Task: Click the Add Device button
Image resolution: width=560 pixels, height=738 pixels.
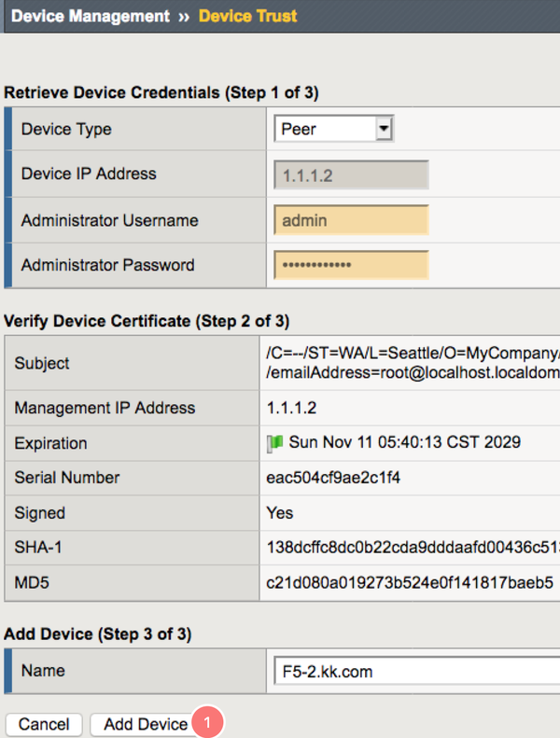Action: 146,724
